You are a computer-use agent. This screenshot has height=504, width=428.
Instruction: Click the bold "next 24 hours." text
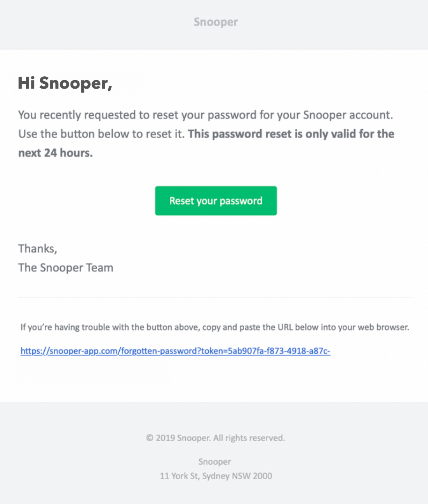click(x=55, y=153)
